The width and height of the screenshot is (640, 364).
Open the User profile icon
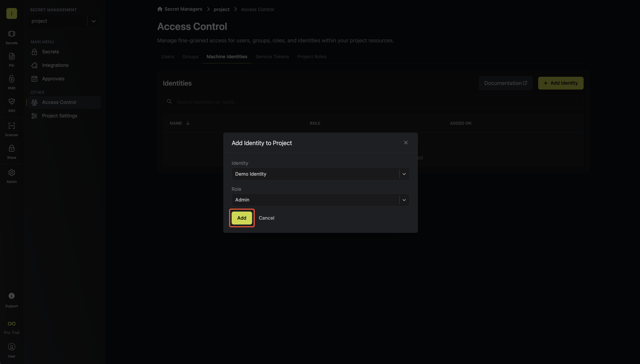tap(11, 347)
